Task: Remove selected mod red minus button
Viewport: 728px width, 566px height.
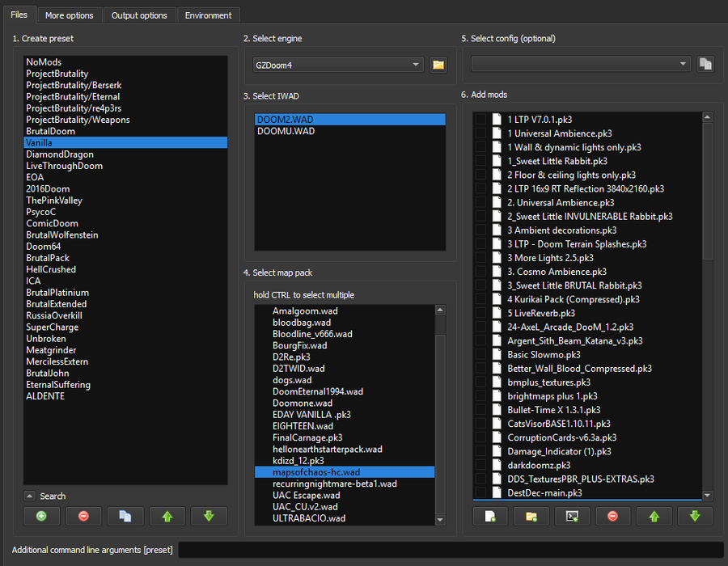Action: coord(613,516)
